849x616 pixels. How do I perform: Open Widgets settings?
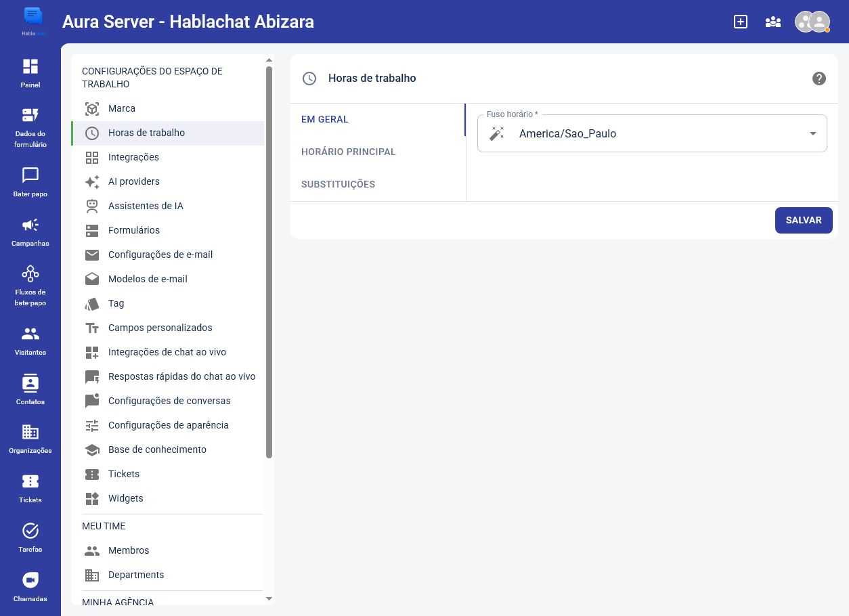[x=167, y=498]
